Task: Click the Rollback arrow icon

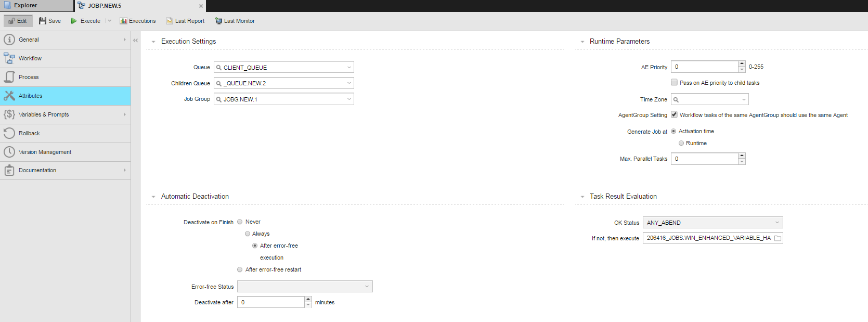Action: tap(9, 133)
